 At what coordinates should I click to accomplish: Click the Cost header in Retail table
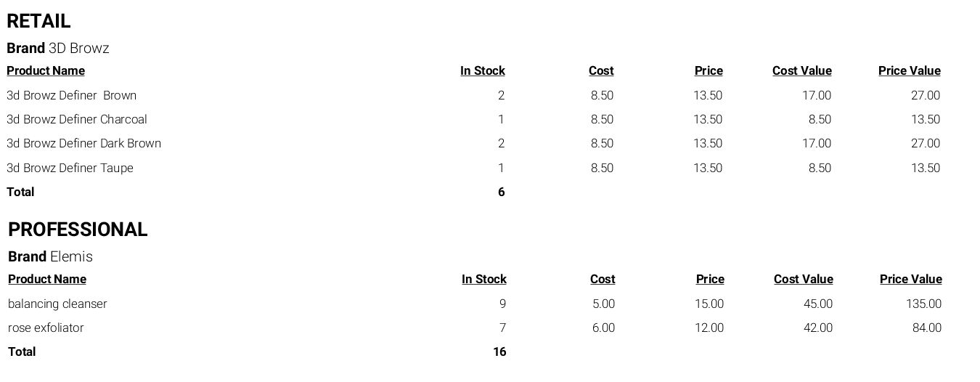[x=601, y=70]
